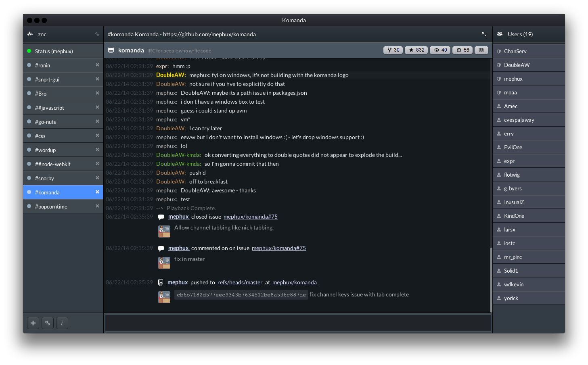Open the #wordup channel

point(63,150)
